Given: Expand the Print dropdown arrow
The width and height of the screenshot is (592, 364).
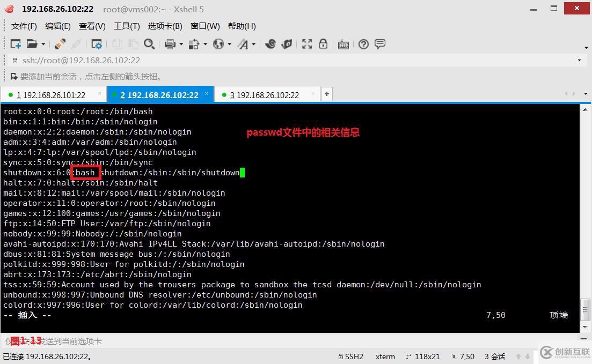Looking at the screenshot, I should pos(181,44).
